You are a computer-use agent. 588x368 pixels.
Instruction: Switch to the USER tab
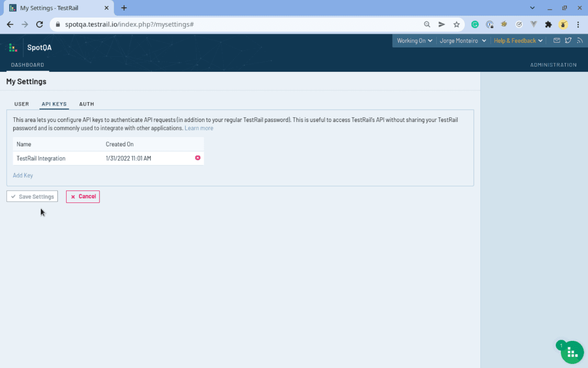(22, 104)
